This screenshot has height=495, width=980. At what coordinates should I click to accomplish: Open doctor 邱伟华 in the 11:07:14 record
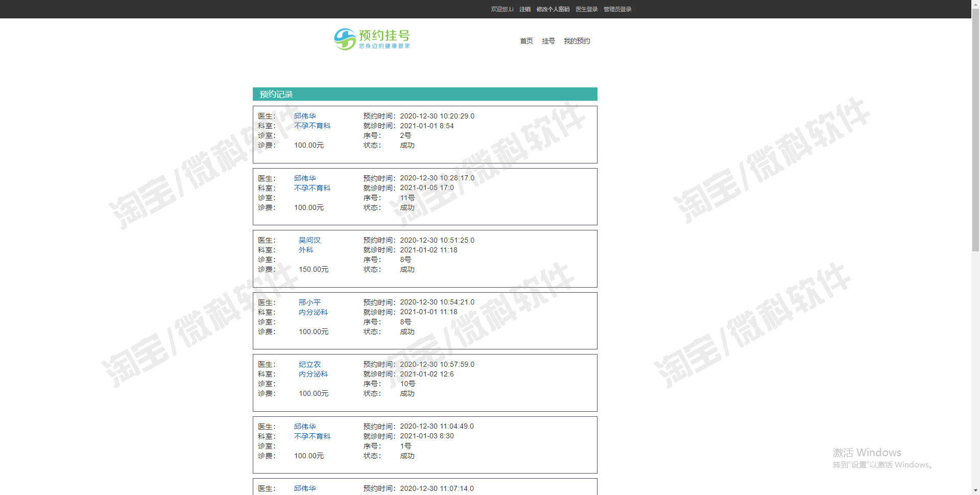tap(305, 488)
